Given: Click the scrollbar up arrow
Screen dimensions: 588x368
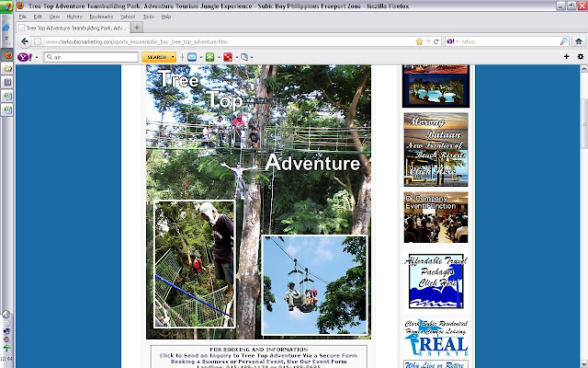Looking at the screenshot, I should click(583, 69).
